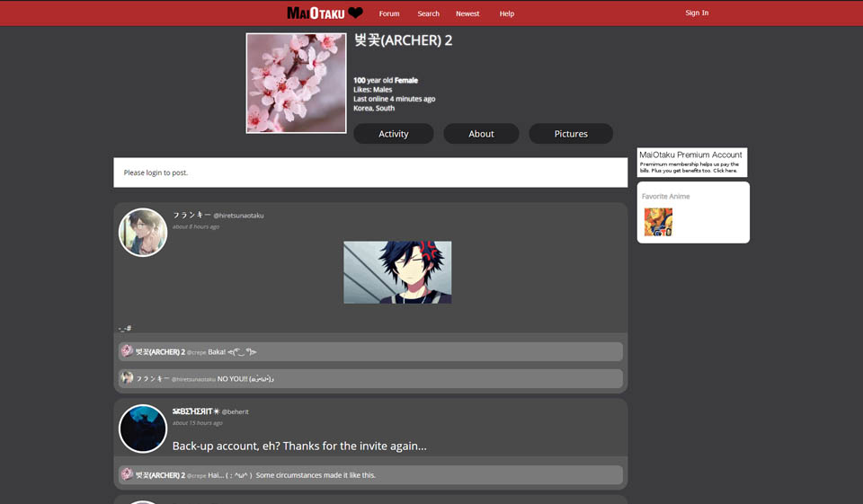The image size is (863, 504).
Task: Switch to the Pictures tab
Action: [x=571, y=134]
